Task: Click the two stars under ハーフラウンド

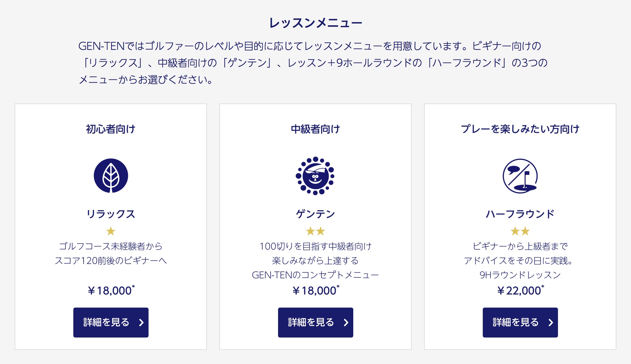Action: (x=520, y=231)
